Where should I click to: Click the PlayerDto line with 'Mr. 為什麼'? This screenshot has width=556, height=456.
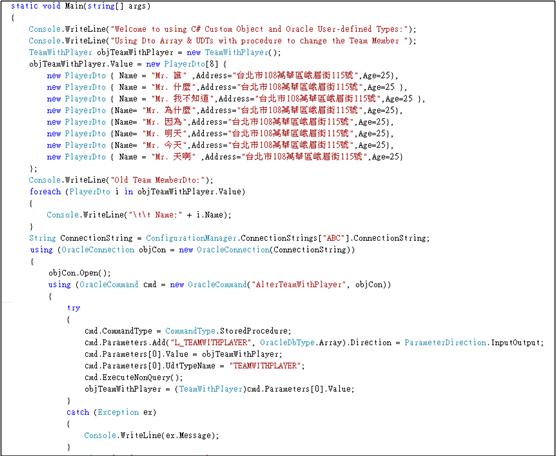point(225,111)
